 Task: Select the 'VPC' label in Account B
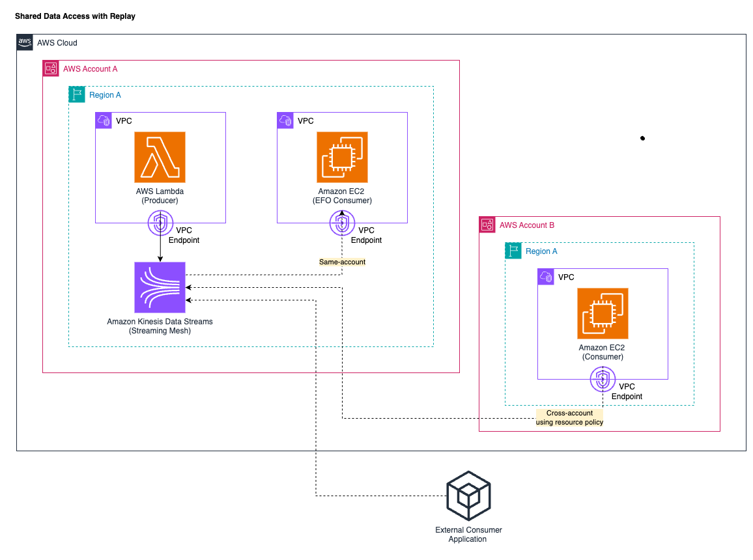coord(566,277)
